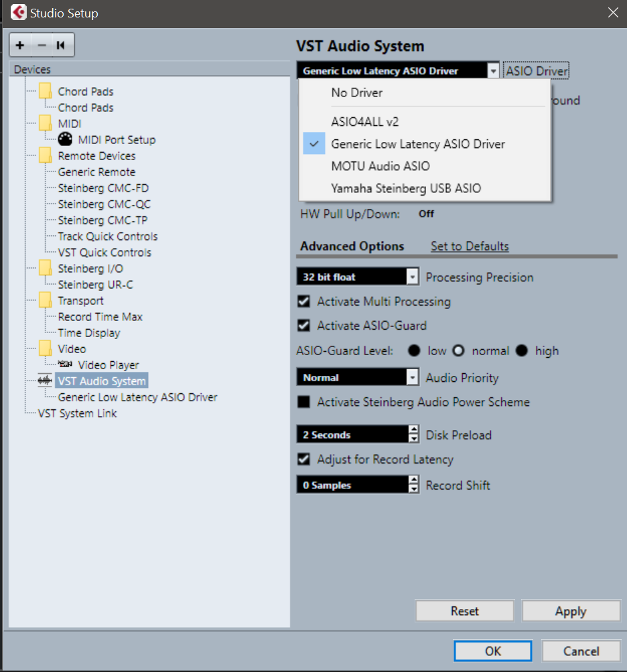Viewport: 627px width, 672px height.
Task: Confirm with the OK button
Action: 493,651
